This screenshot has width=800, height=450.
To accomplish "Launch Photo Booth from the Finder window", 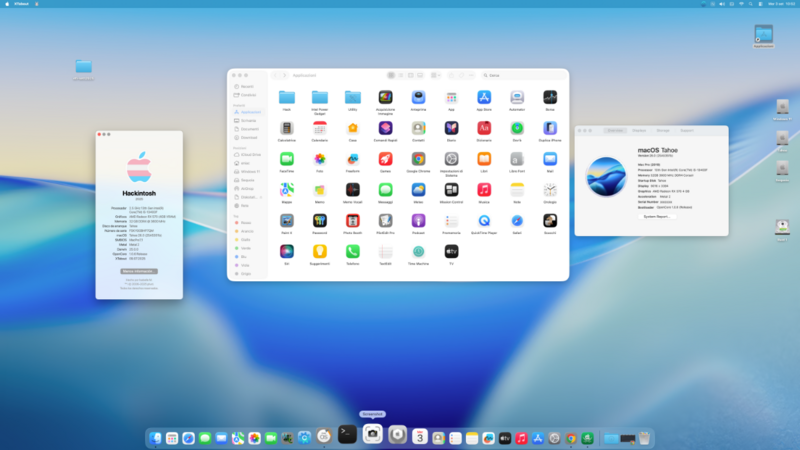I will pyautogui.click(x=352, y=220).
